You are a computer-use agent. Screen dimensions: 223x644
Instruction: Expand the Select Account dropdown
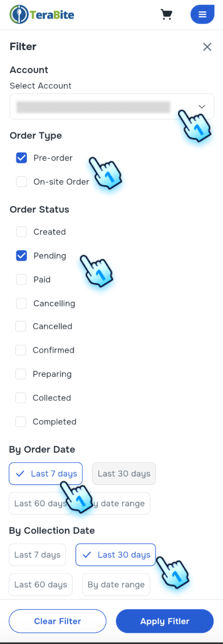click(111, 107)
